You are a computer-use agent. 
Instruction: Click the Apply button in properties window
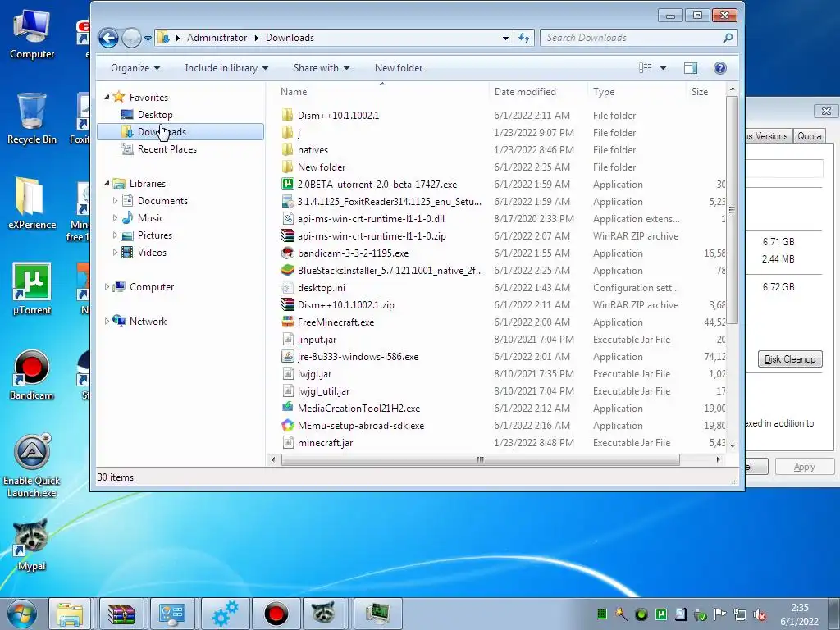coord(804,467)
